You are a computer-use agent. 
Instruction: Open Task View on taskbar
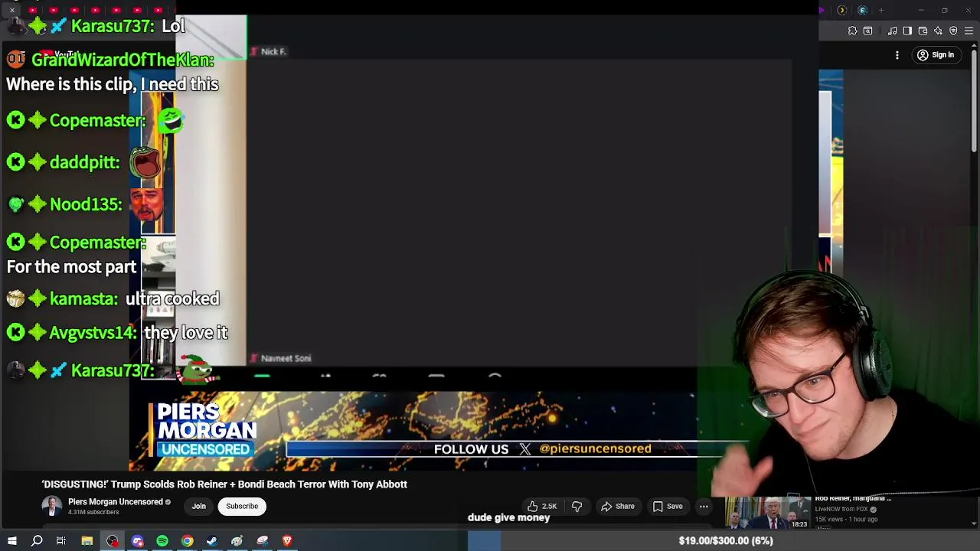pyautogui.click(x=61, y=541)
